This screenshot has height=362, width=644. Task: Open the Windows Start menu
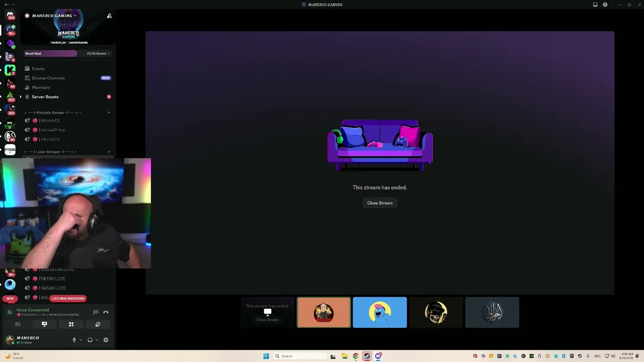pyautogui.click(x=266, y=356)
